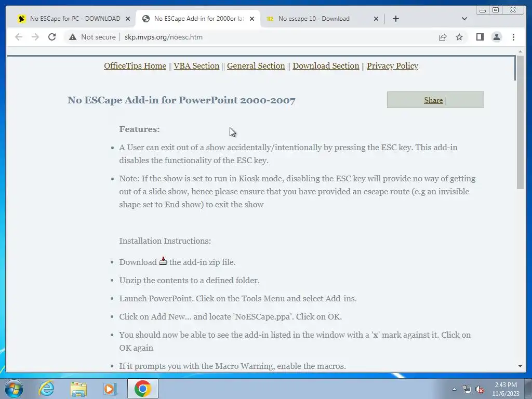Show hidden system tray icons

(454, 389)
